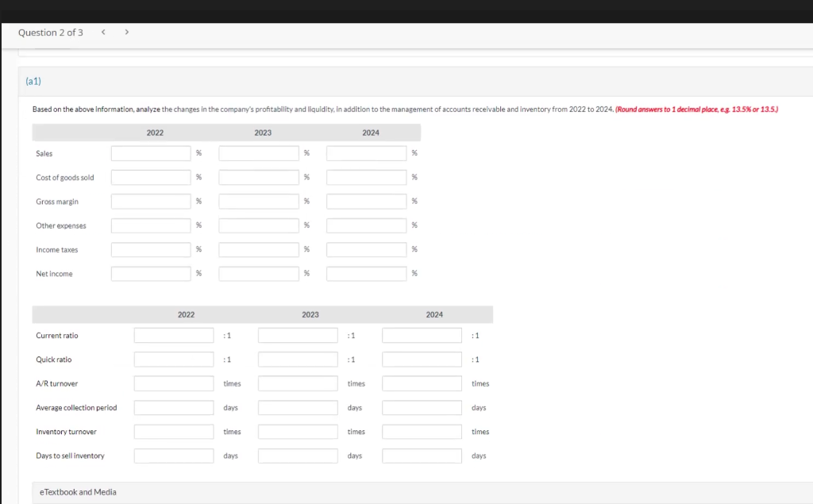This screenshot has height=504, width=813.
Task: Focus Inventory turnover 2023 input
Action: [x=299, y=432]
